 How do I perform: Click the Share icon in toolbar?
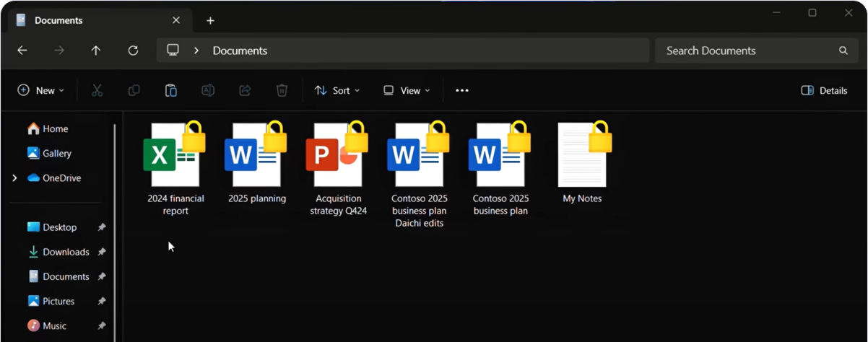pyautogui.click(x=245, y=90)
